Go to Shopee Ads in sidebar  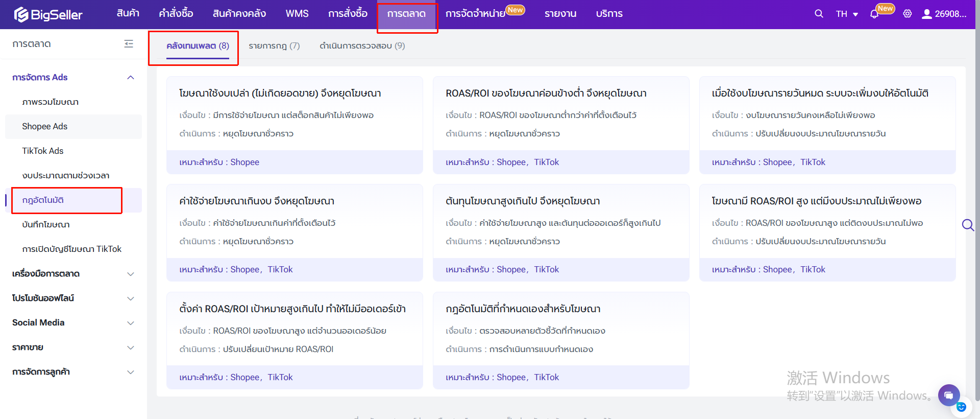(x=45, y=127)
